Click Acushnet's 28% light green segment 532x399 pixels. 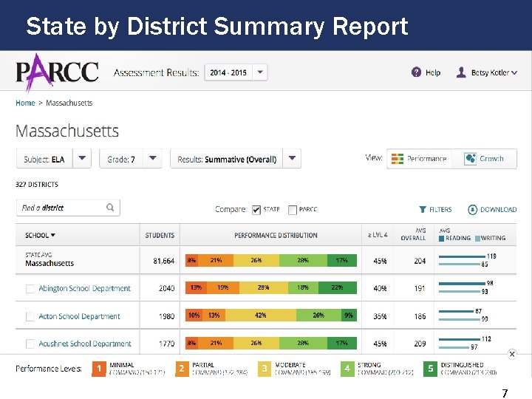[x=303, y=343]
